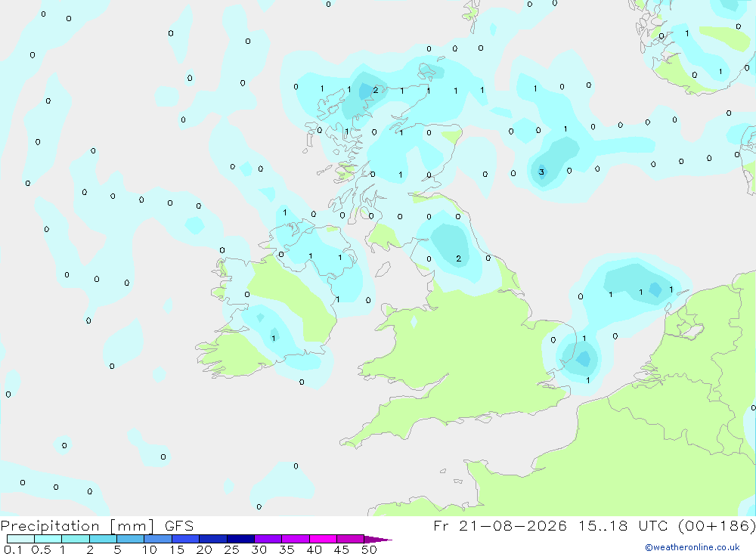
Task: Click the legend arrow tip above 50 mm
Action: pos(378,540)
